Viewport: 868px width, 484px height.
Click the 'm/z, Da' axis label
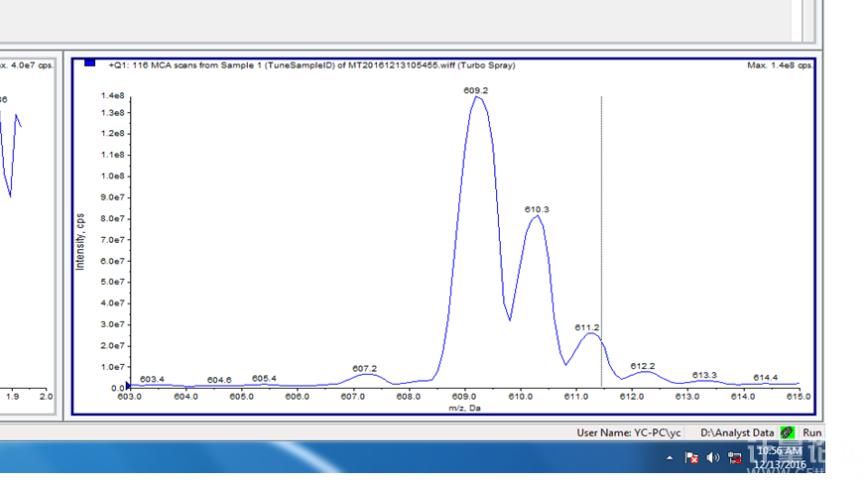tap(464, 408)
